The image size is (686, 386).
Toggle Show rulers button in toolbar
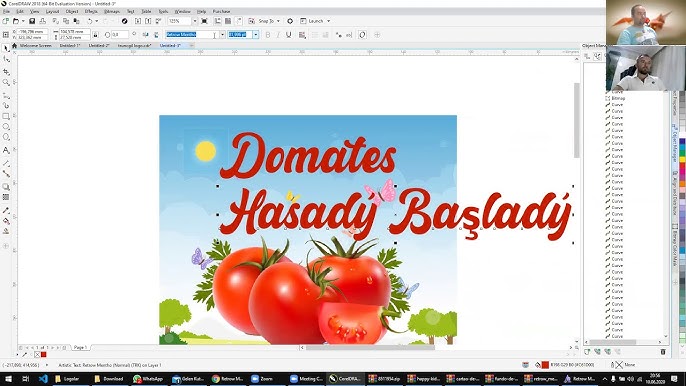pos(217,21)
